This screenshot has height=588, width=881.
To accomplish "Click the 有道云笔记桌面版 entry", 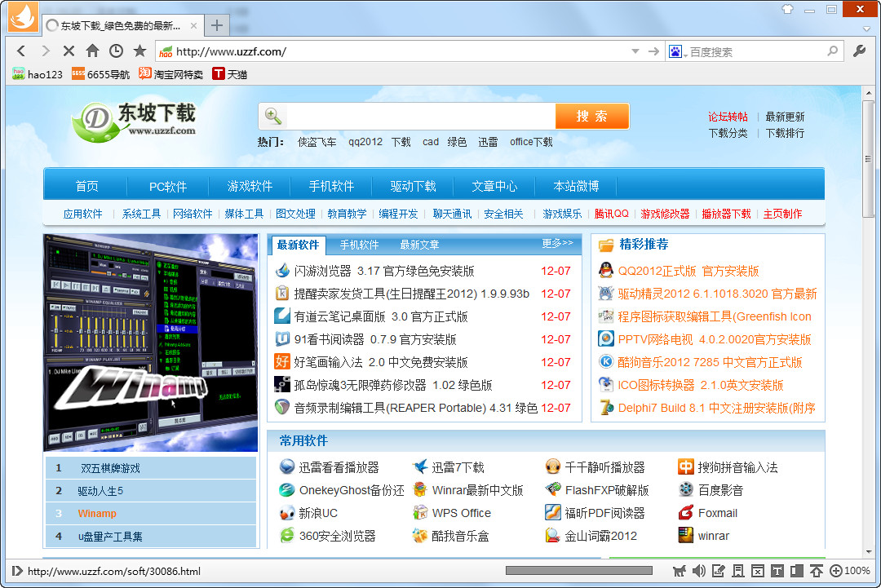I will (381, 316).
